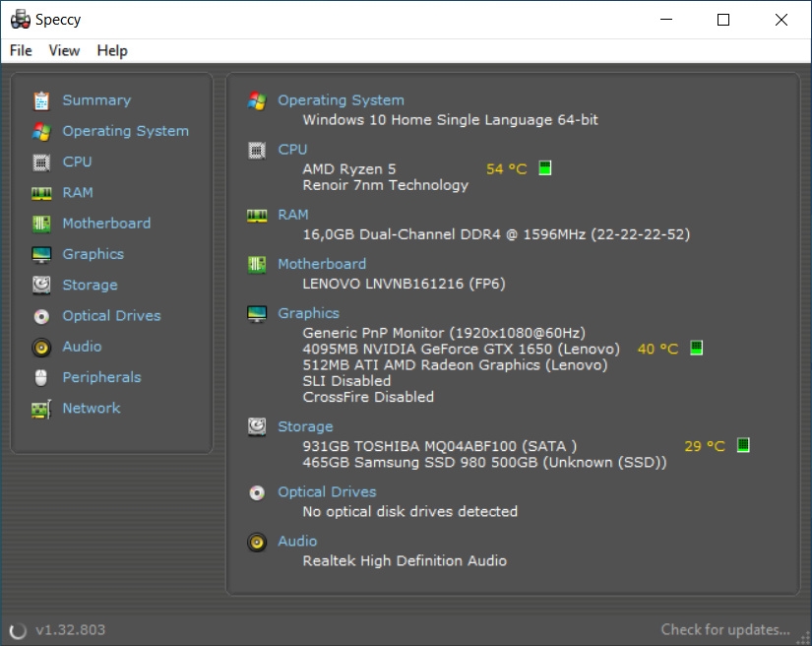Click the Optical Drives disc icon in sidebar
The width and height of the screenshot is (812, 646).
(x=41, y=316)
